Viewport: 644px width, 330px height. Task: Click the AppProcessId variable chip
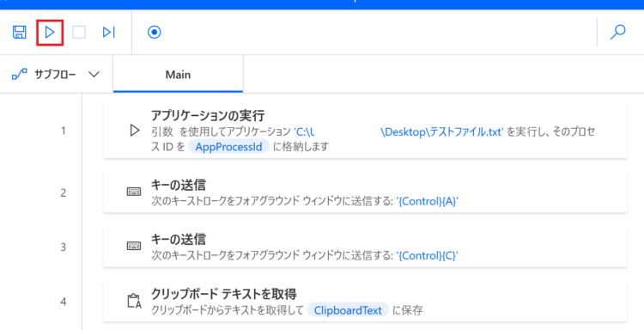[x=228, y=147]
